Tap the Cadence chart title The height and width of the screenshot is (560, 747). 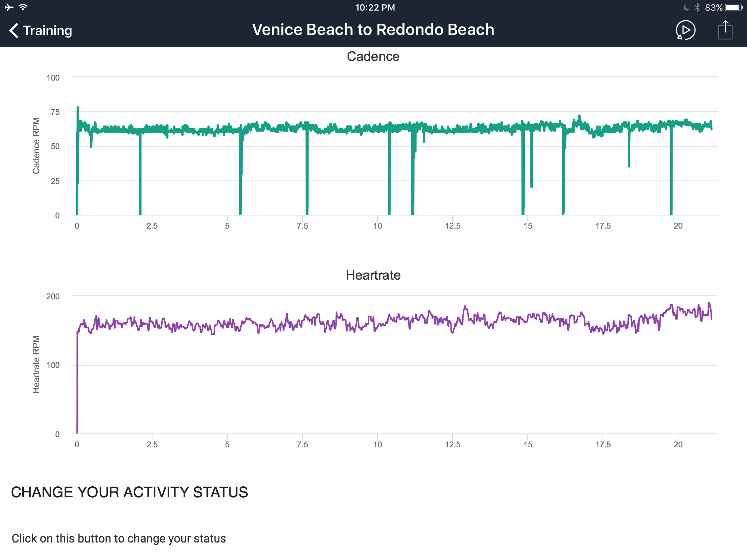373,57
